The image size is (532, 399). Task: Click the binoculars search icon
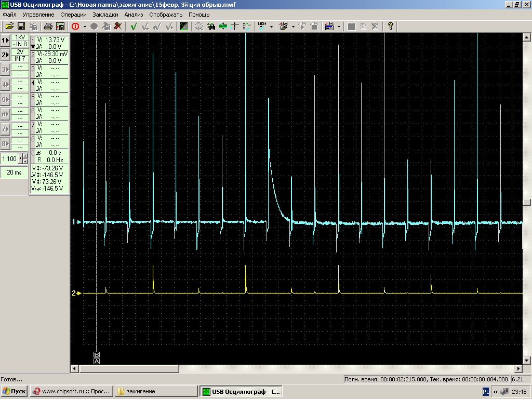tap(211, 26)
